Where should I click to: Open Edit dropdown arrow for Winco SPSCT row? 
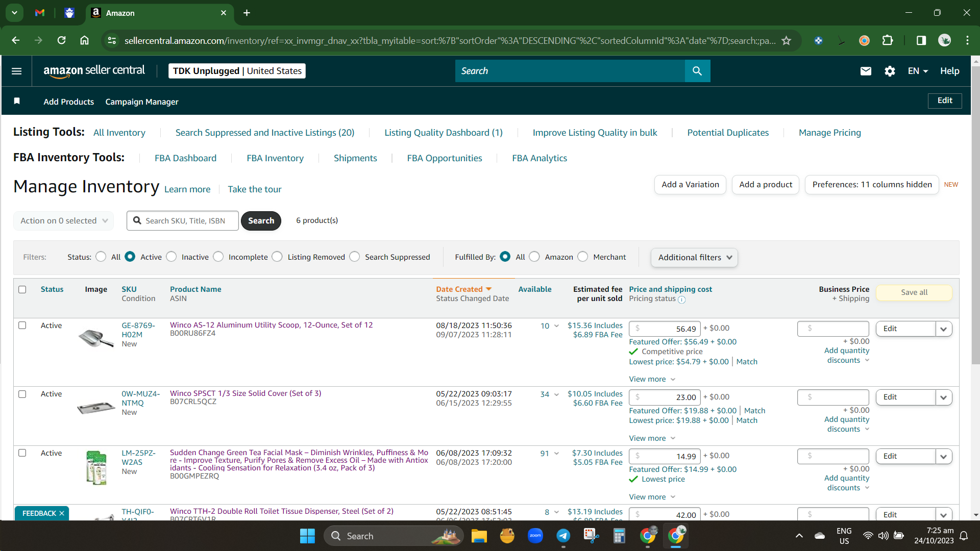pyautogui.click(x=944, y=397)
